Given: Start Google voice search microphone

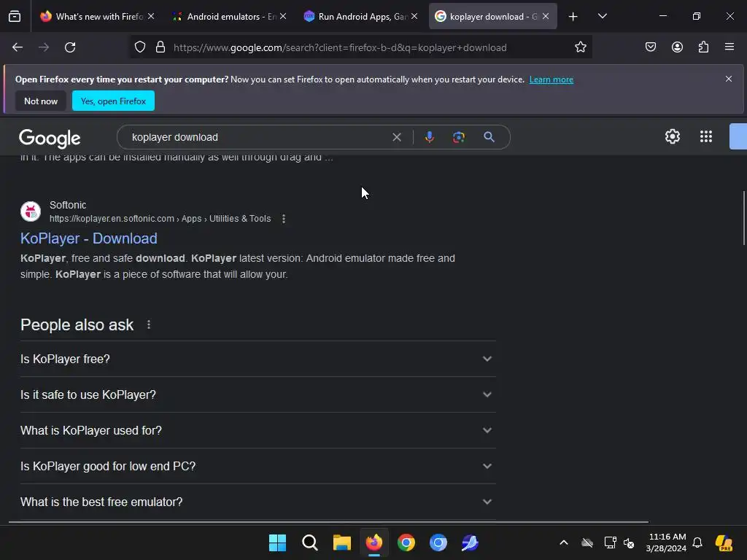Looking at the screenshot, I should [x=429, y=137].
